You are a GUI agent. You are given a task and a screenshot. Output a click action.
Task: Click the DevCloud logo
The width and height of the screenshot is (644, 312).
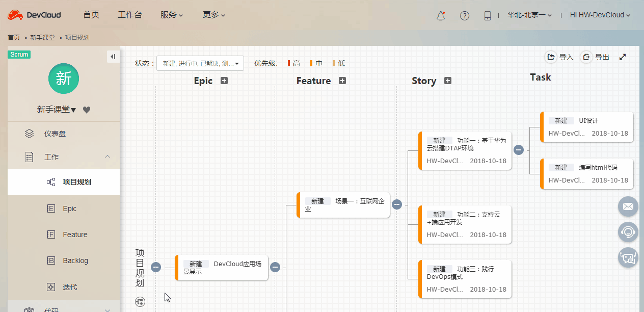(x=34, y=14)
